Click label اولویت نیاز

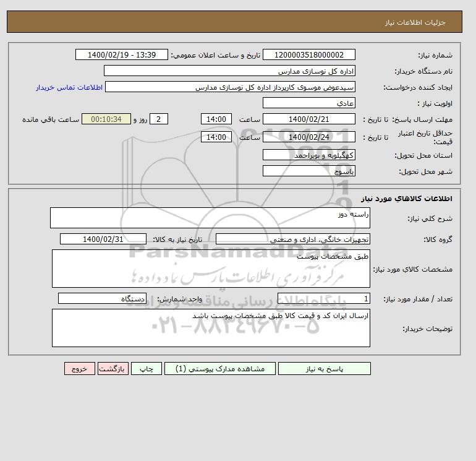coord(435,103)
